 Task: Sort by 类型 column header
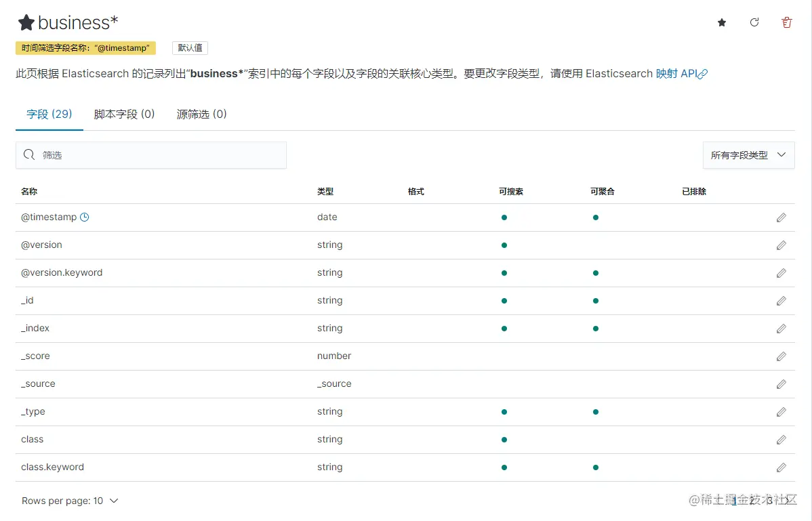coord(325,192)
